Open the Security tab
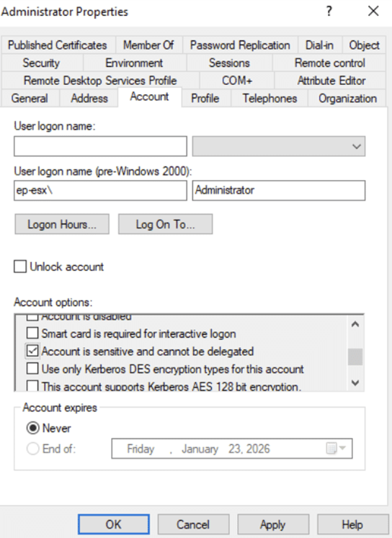392x538 pixels. (x=42, y=63)
